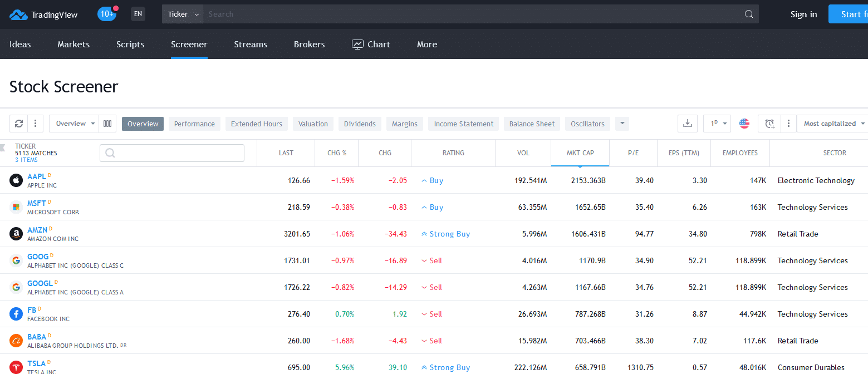Focus the top Search input field
Screen dimensions: 868x374
473,14
